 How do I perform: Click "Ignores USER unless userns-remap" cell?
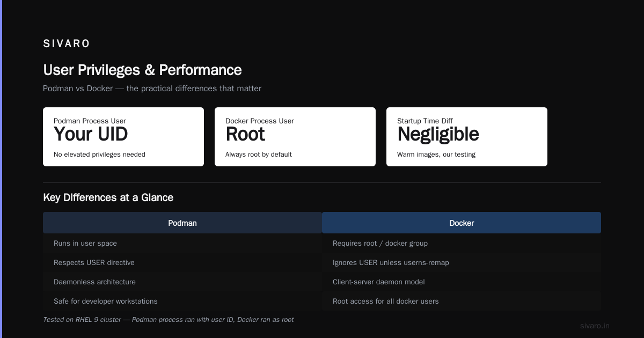(x=462, y=263)
